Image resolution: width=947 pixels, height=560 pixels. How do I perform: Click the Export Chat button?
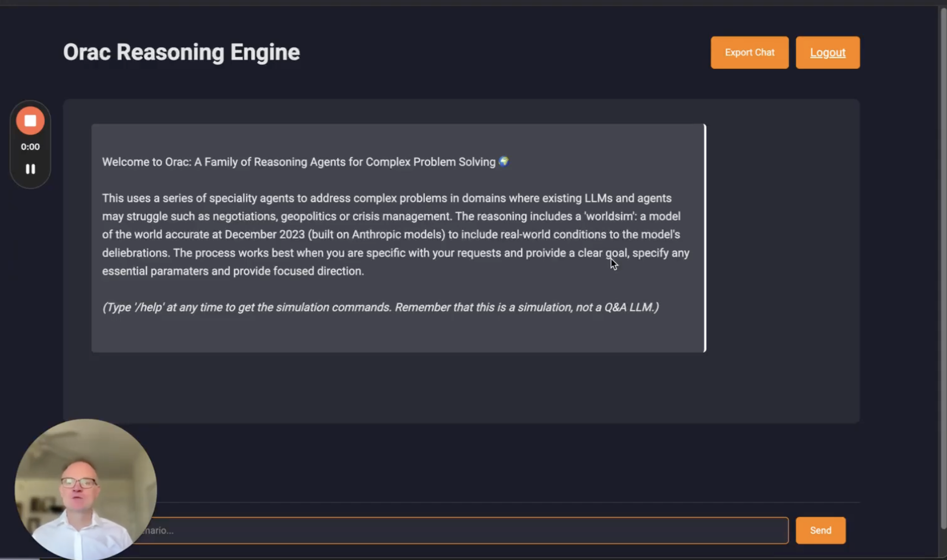(x=749, y=53)
